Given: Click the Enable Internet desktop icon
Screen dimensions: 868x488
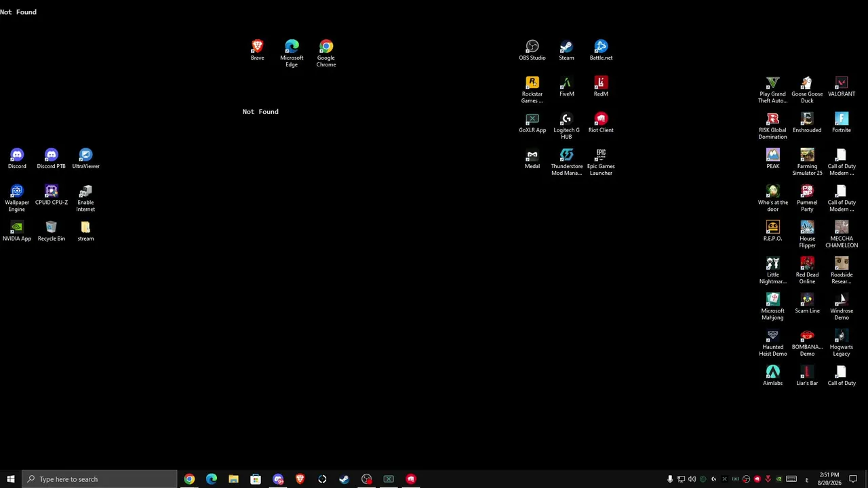Looking at the screenshot, I should 85,198.
